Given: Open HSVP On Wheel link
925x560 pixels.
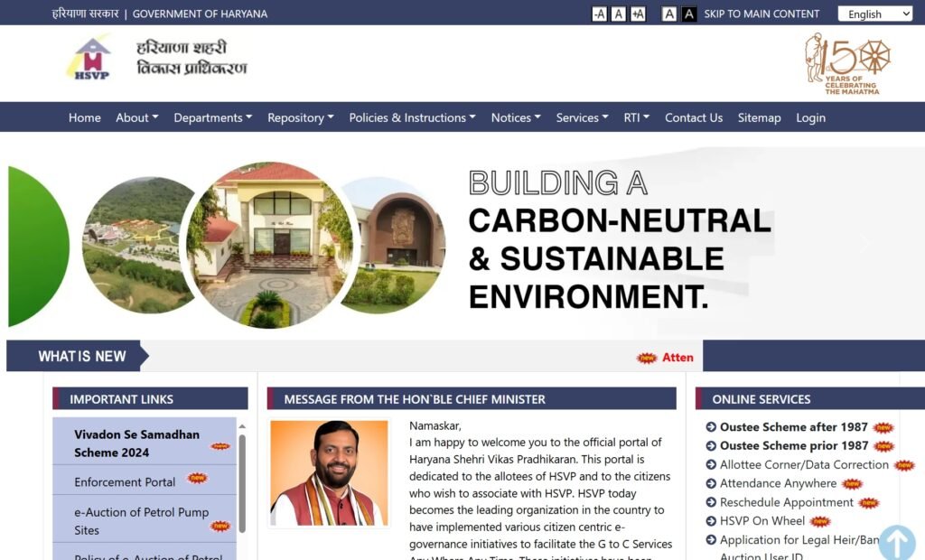Looking at the screenshot, I should (762, 521).
